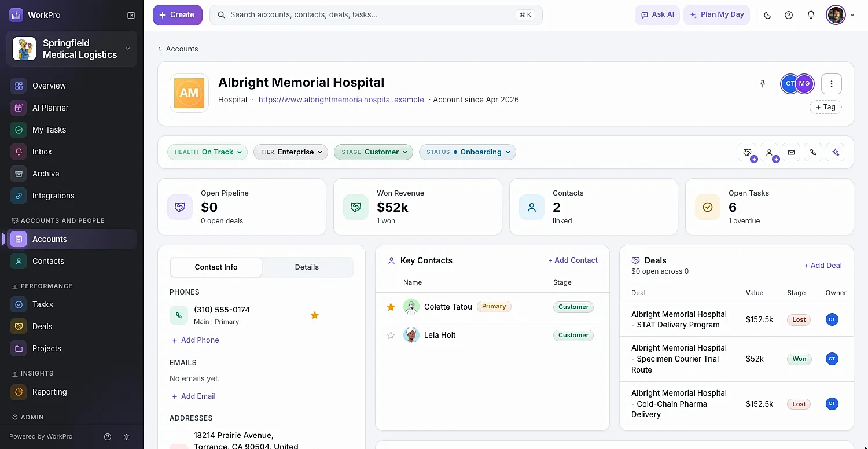The height and width of the screenshot is (449, 868).
Task: Click the add deal handshake quick action icon
Action: [x=747, y=152]
